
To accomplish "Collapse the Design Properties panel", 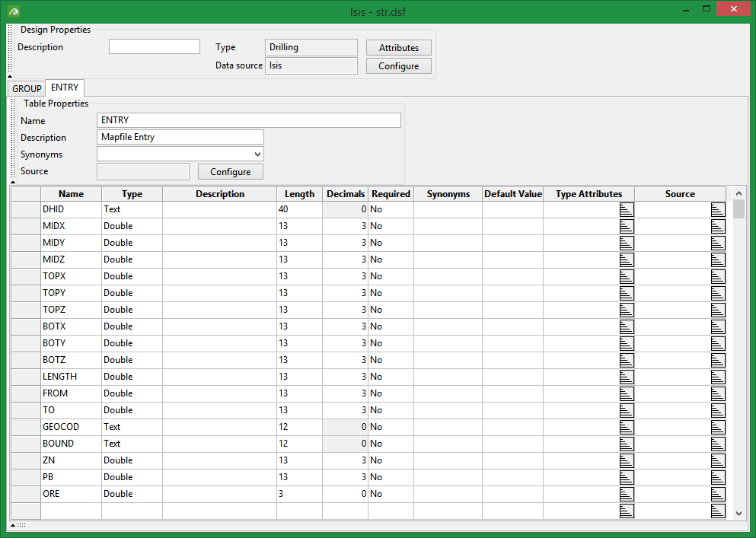I will tap(10, 76).
